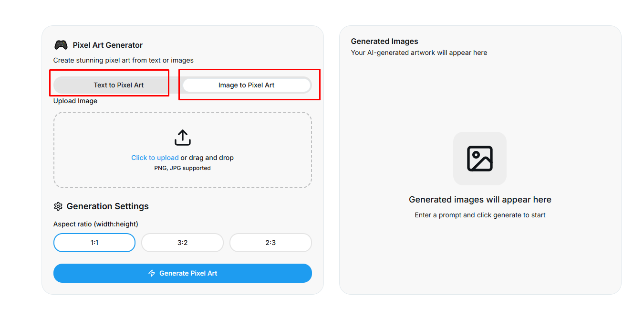Click the image placeholder icon
This screenshot has height=331, width=644.
coord(479,159)
